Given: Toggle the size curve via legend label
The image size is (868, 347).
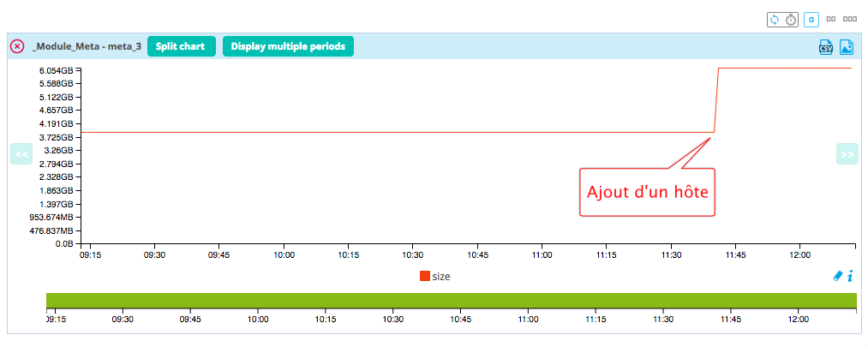Looking at the screenshot, I should [440, 276].
